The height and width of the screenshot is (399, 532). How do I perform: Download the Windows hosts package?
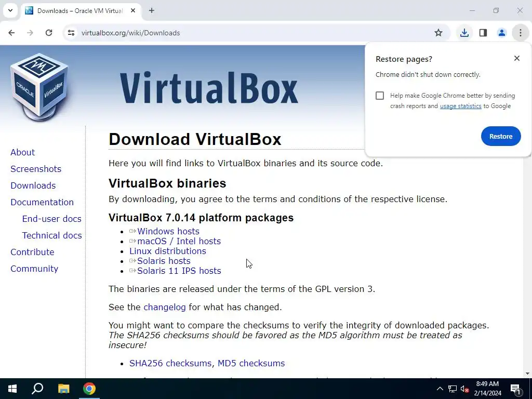(168, 231)
